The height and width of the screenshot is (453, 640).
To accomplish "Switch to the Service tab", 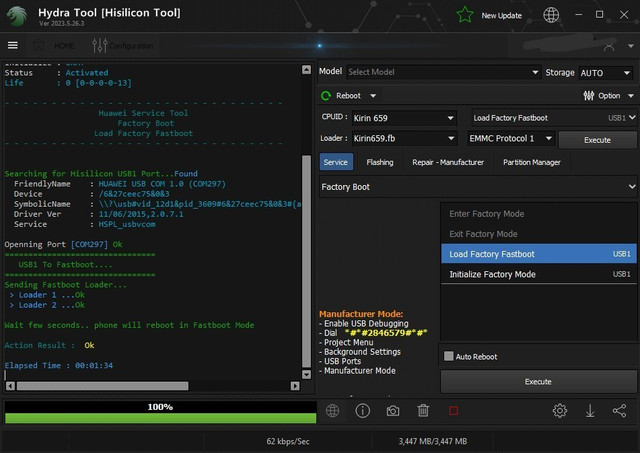I will click(x=336, y=162).
